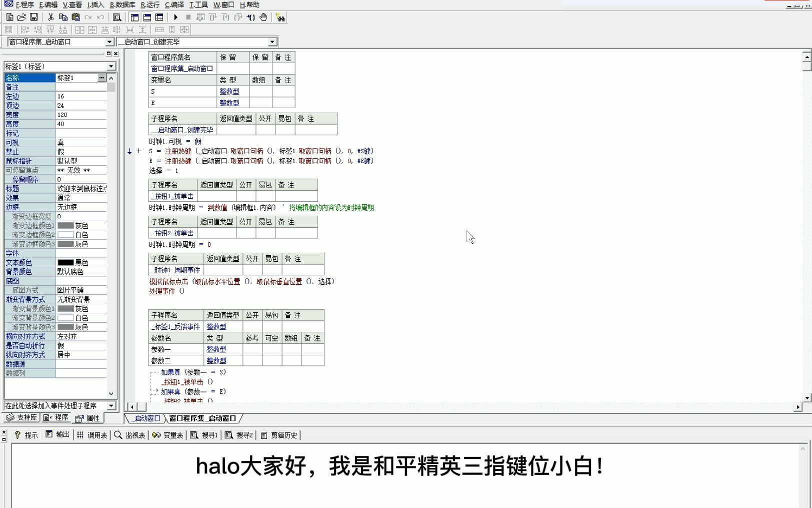Open the T.工具 menu
This screenshot has width=812, height=508.
[x=198, y=5]
